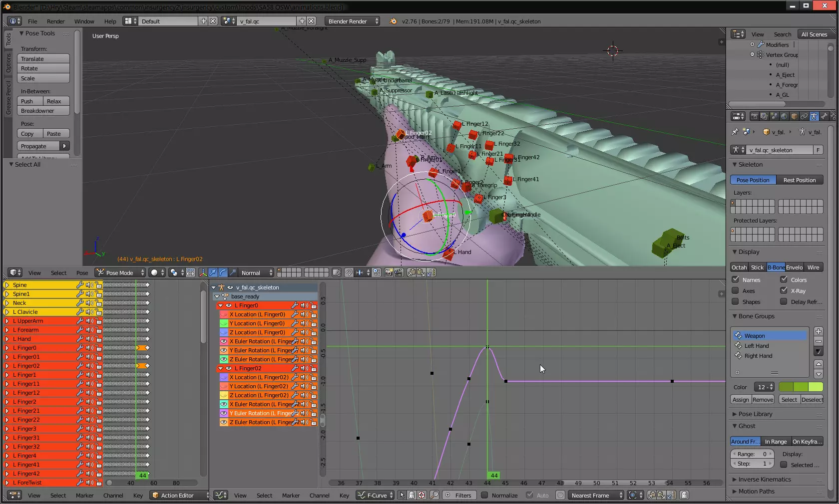Open the Render properties camera tab
Image resolution: width=839 pixels, height=504 pixels.
(x=754, y=116)
